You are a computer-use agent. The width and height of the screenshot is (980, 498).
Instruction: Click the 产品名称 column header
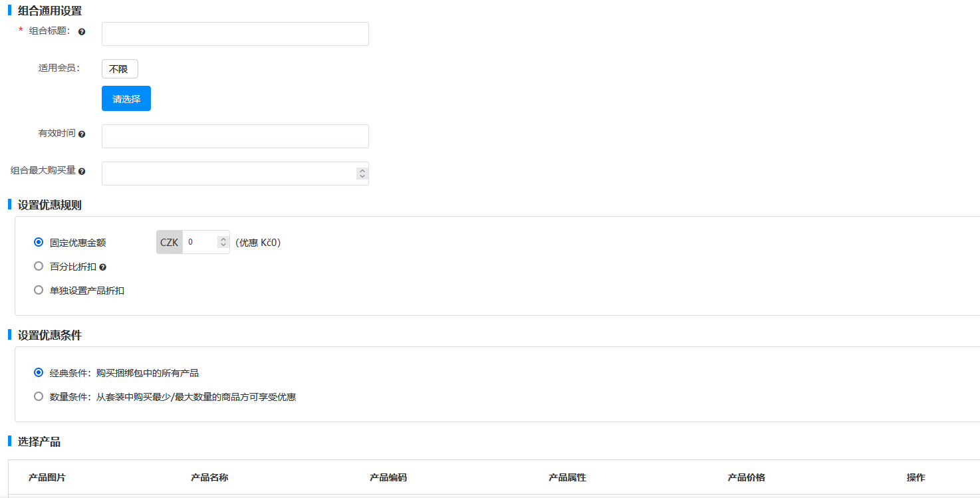pyautogui.click(x=209, y=477)
